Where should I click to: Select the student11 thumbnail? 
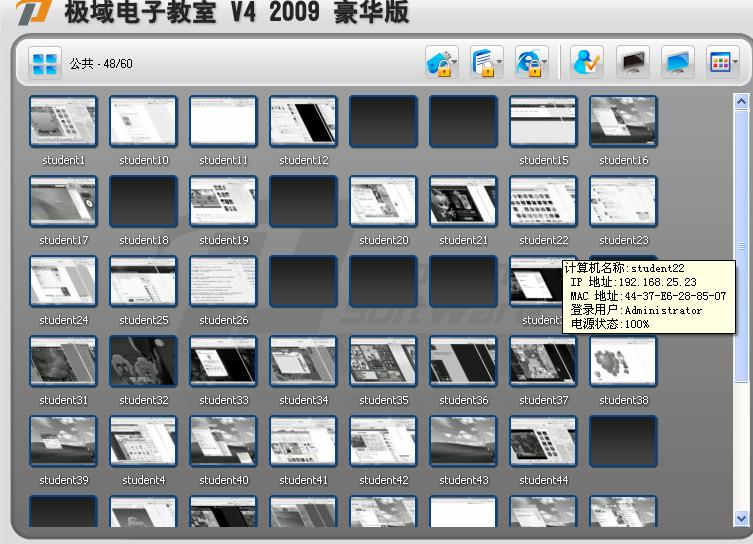(x=223, y=121)
